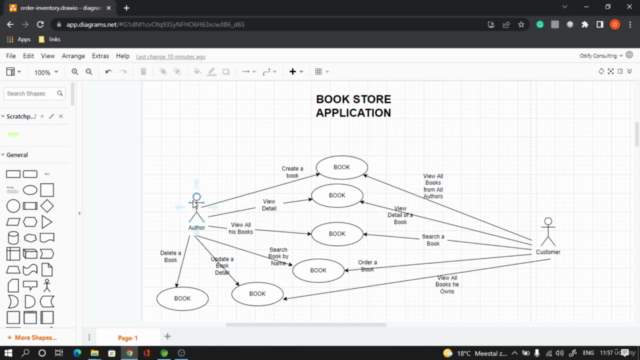Viewport: 640px width, 360px height.
Task: Select the Author actor on canvas
Action: [x=196, y=208]
